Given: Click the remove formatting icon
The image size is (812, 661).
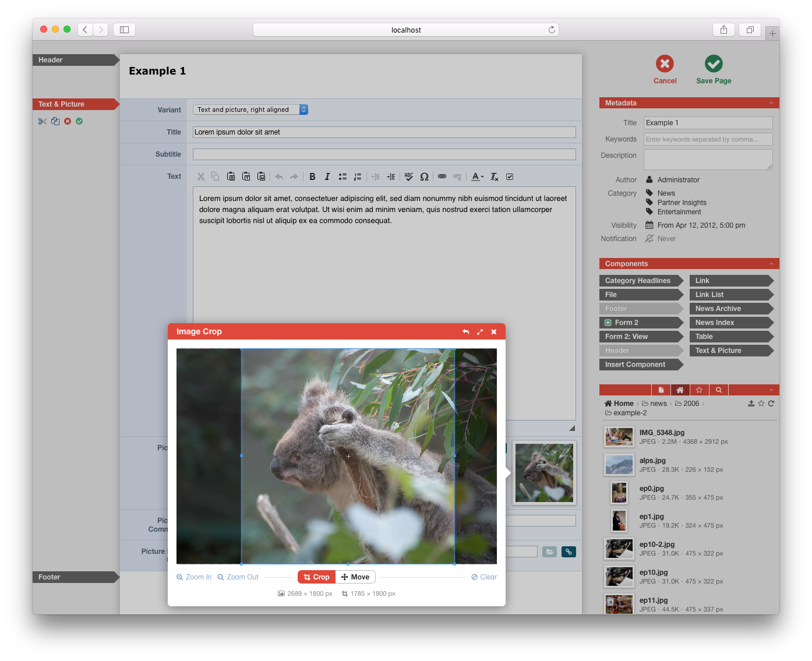Looking at the screenshot, I should [x=494, y=176].
